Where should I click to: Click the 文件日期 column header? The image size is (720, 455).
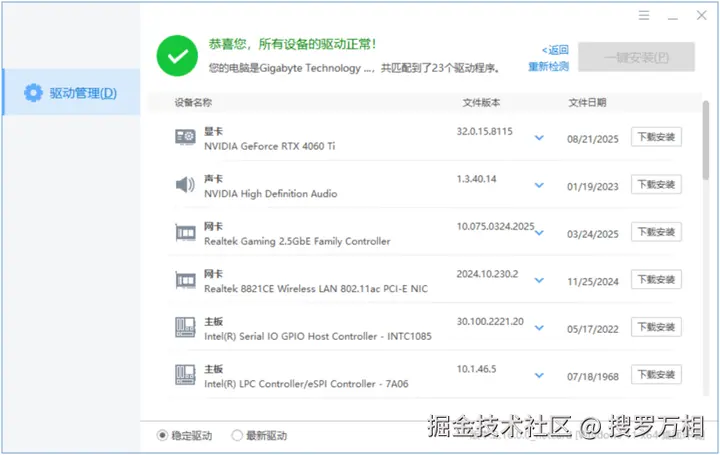pos(587,102)
